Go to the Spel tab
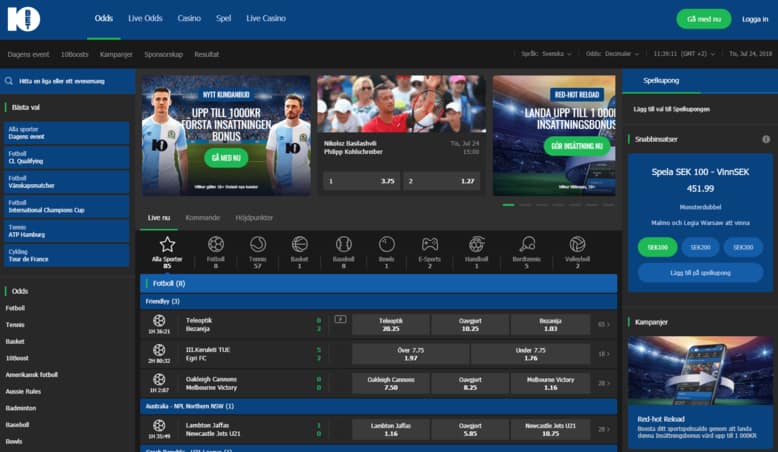 pos(223,18)
